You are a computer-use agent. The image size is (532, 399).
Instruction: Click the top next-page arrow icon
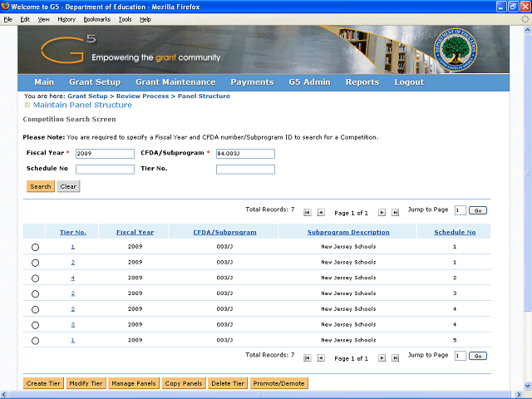pyautogui.click(x=382, y=213)
